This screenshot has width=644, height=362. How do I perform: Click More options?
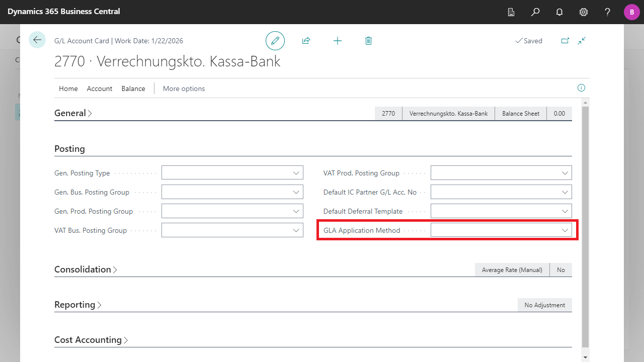tap(184, 88)
